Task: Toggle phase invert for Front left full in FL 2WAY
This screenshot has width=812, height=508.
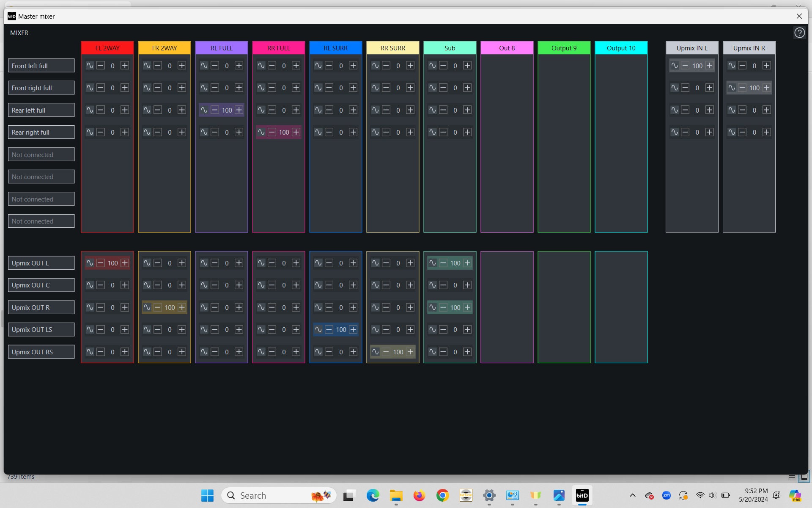Action: coord(90,66)
